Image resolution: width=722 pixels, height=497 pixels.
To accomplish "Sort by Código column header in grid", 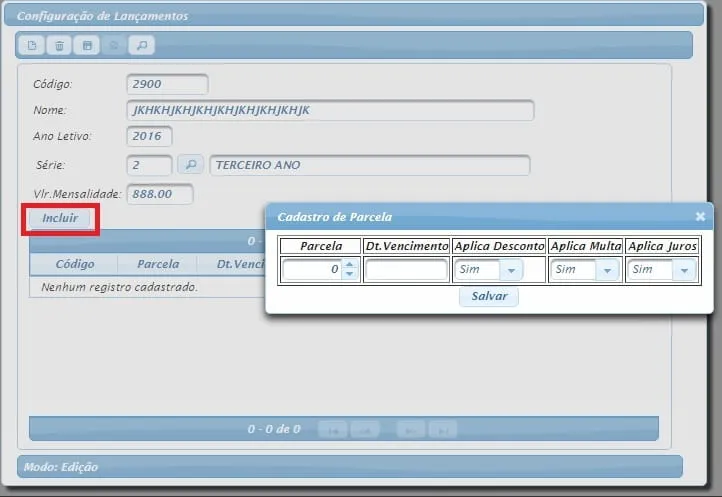I will coord(74,264).
